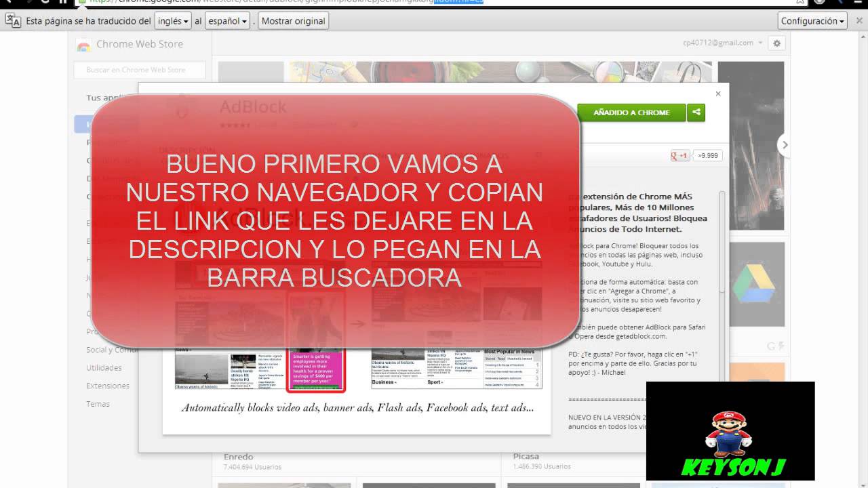This screenshot has height=488, width=868.
Task: Select Utilidades category in sidebar
Action: pos(104,368)
